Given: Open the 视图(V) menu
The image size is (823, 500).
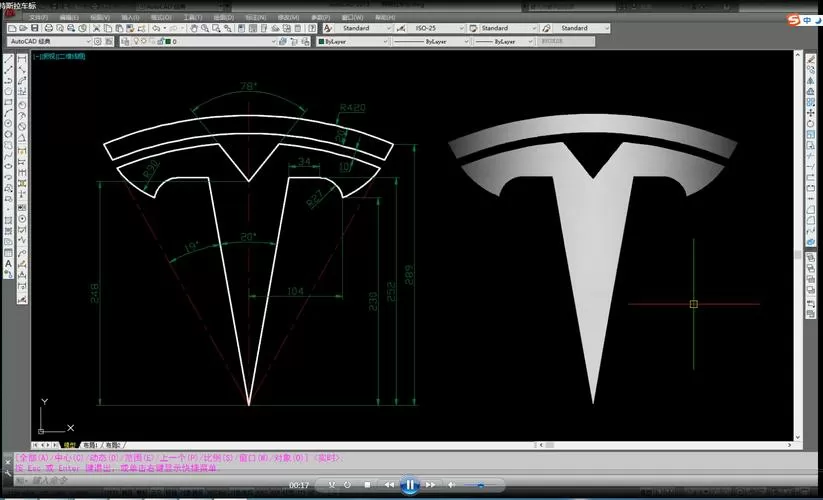Looking at the screenshot, I should pyautogui.click(x=100, y=18).
